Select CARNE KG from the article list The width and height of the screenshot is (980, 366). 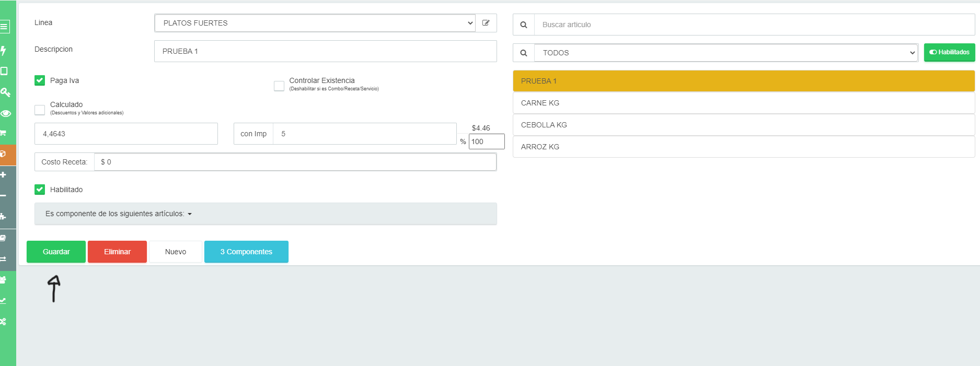tap(743, 103)
